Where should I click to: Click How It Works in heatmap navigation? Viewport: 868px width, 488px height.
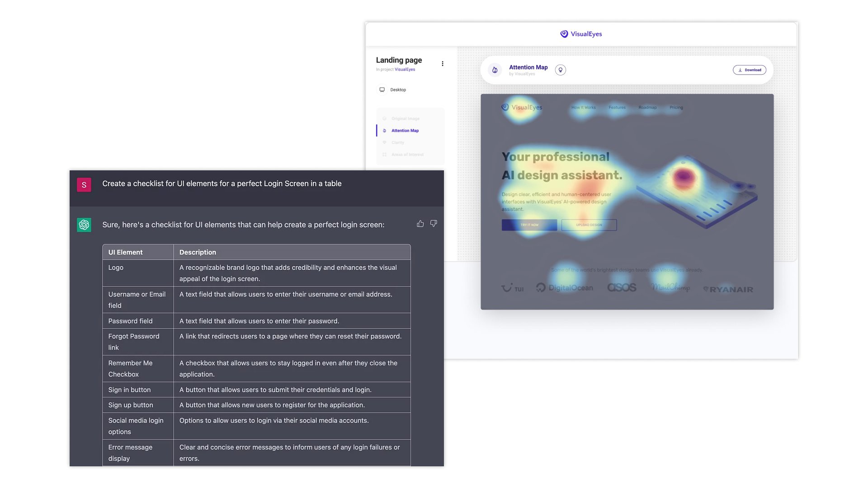pos(583,108)
